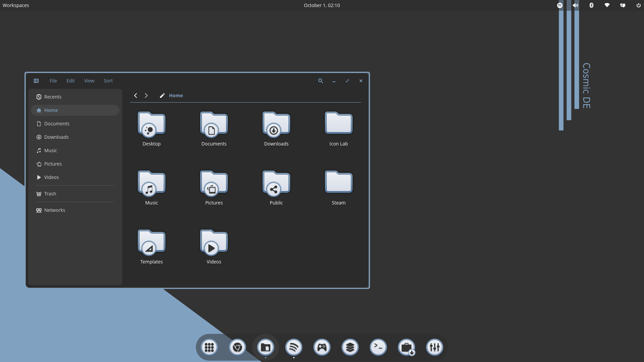Viewport: 644px width, 362px height.
Task: Open Networks in the sidebar
Action: (54, 210)
